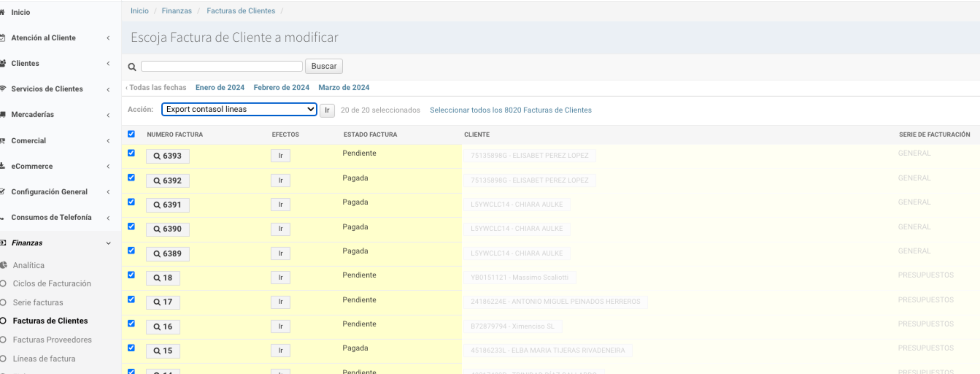Image resolution: width=980 pixels, height=374 pixels.
Task: Sort by ESTADO FACTURA column header
Action: pyautogui.click(x=370, y=134)
